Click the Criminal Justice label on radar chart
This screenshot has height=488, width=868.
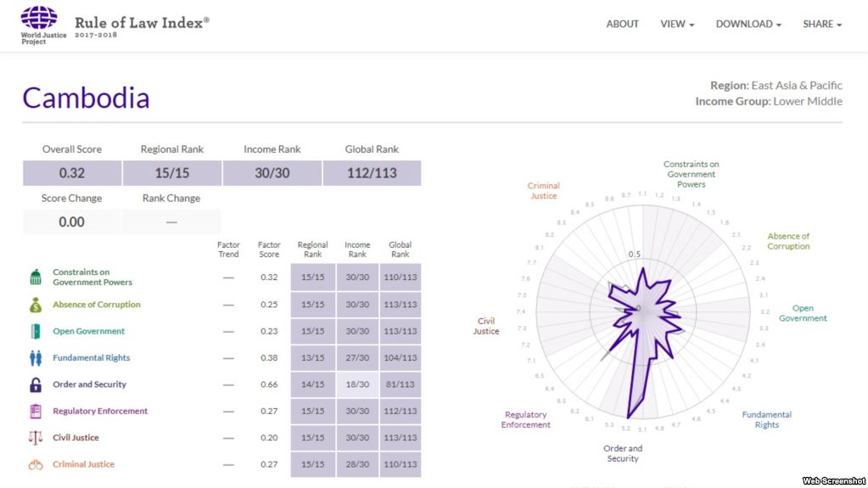(544, 191)
